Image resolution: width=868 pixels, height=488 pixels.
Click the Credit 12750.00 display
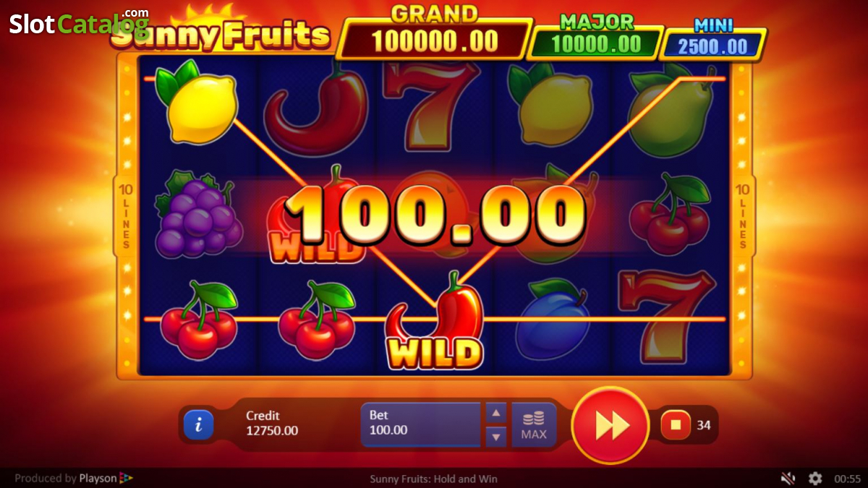pyautogui.click(x=272, y=424)
